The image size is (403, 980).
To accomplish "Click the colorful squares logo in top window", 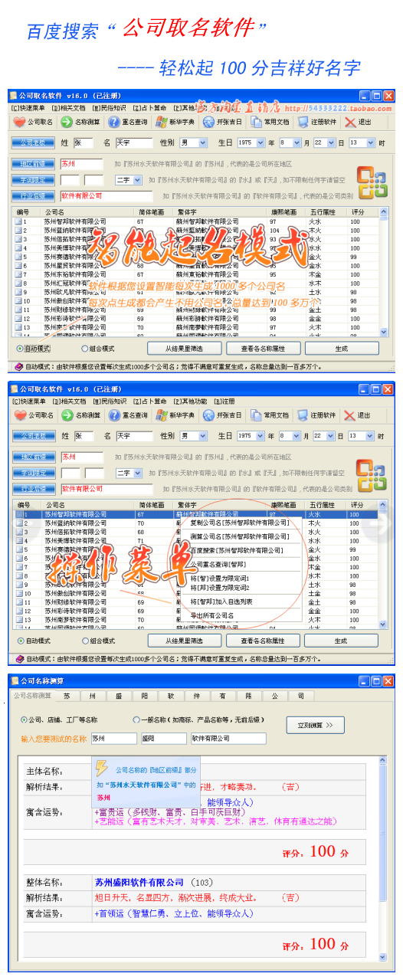I will pos(373,182).
